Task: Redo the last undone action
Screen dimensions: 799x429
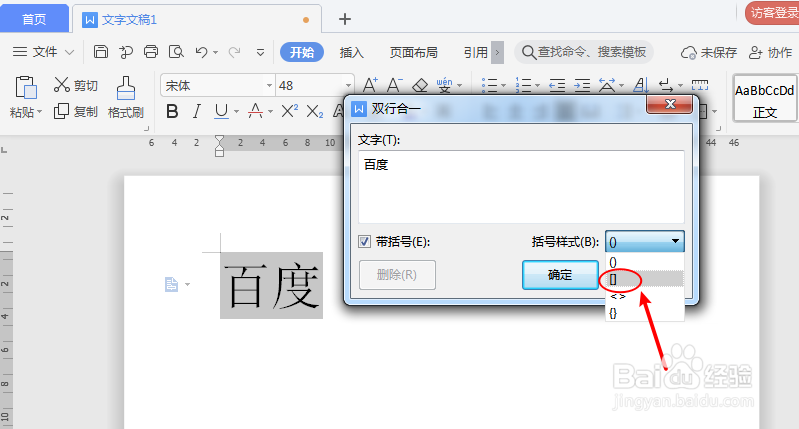Action: pyautogui.click(x=234, y=52)
